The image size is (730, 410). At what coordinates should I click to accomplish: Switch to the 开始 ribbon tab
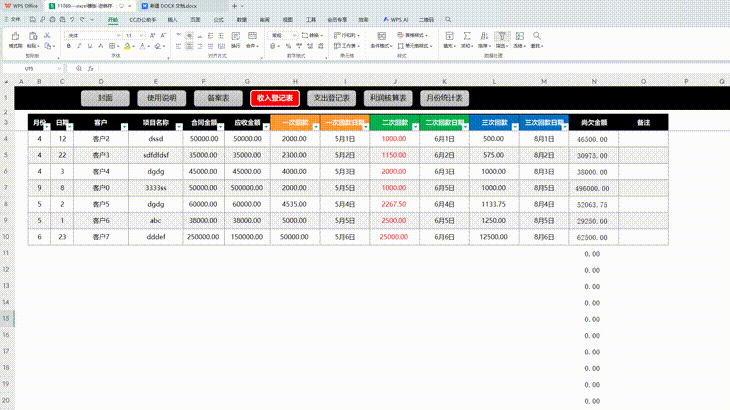pos(113,20)
